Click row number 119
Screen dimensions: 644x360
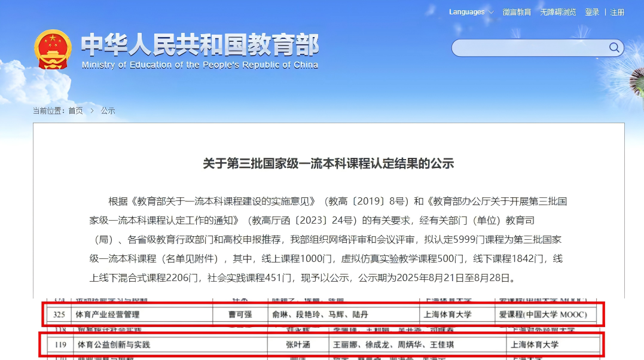click(x=60, y=345)
